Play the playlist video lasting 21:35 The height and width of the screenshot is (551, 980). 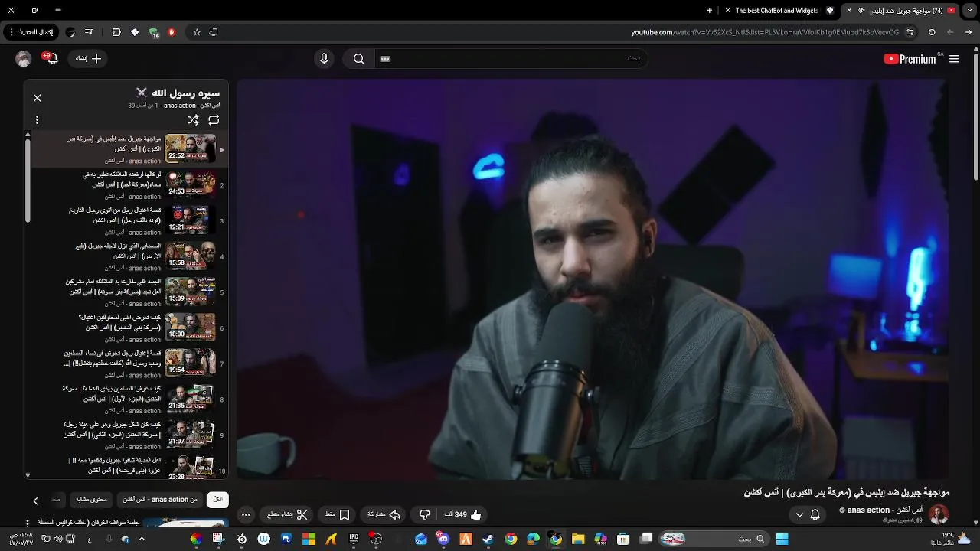click(x=127, y=399)
